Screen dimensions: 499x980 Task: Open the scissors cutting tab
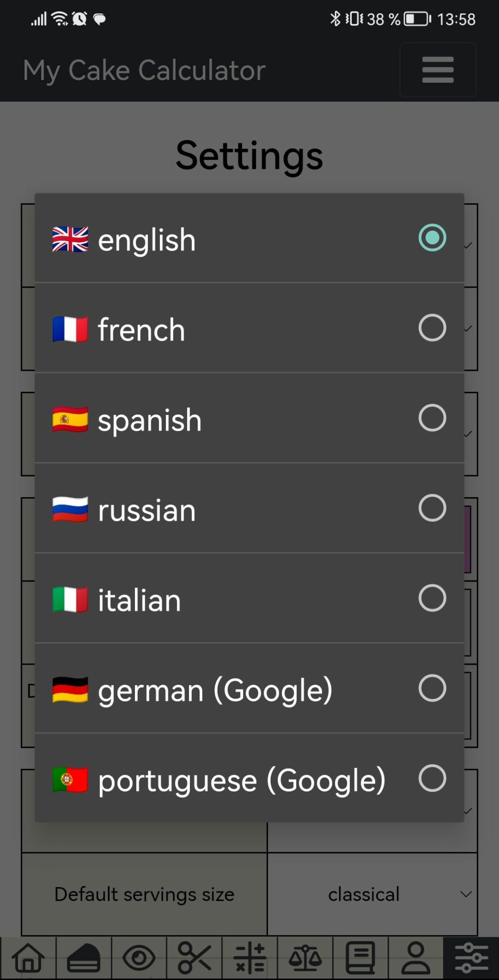(x=194, y=958)
